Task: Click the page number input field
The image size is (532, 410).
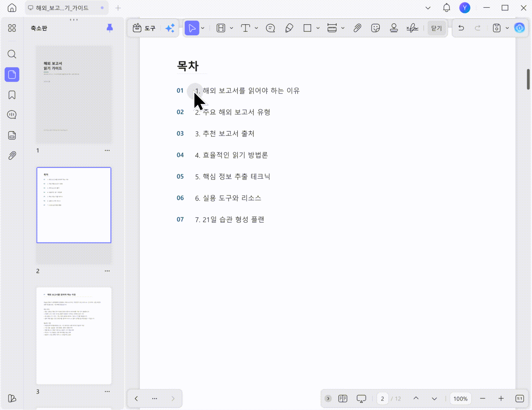Action: [x=382, y=399]
